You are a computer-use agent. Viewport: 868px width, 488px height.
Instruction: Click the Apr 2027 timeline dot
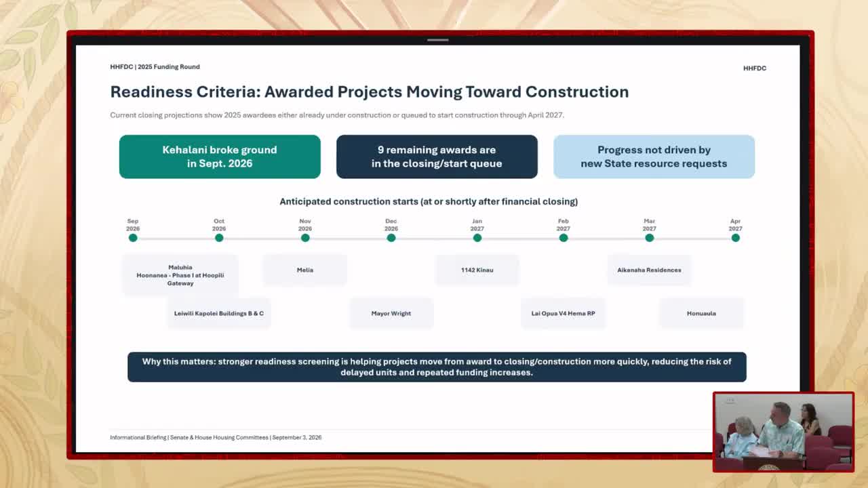point(736,238)
